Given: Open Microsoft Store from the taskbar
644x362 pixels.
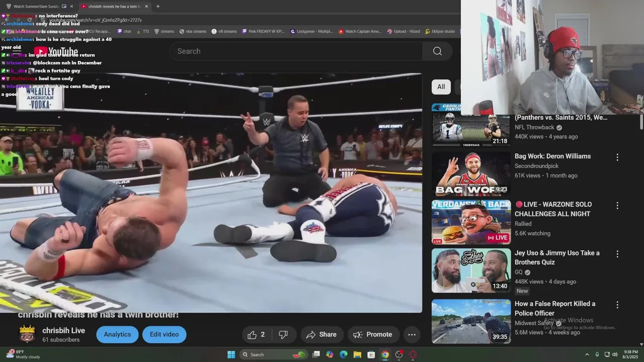Looking at the screenshot, I should (x=371, y=354).
